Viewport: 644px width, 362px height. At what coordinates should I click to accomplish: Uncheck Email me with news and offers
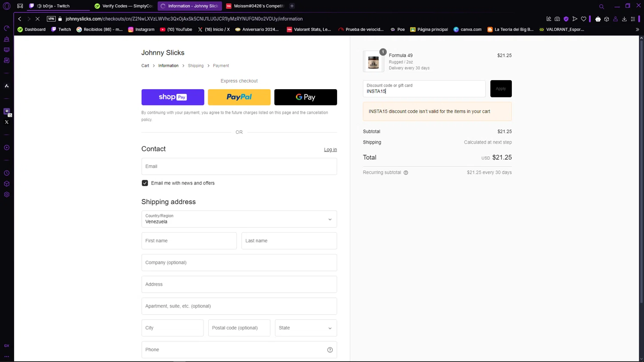tap(145, 183)
